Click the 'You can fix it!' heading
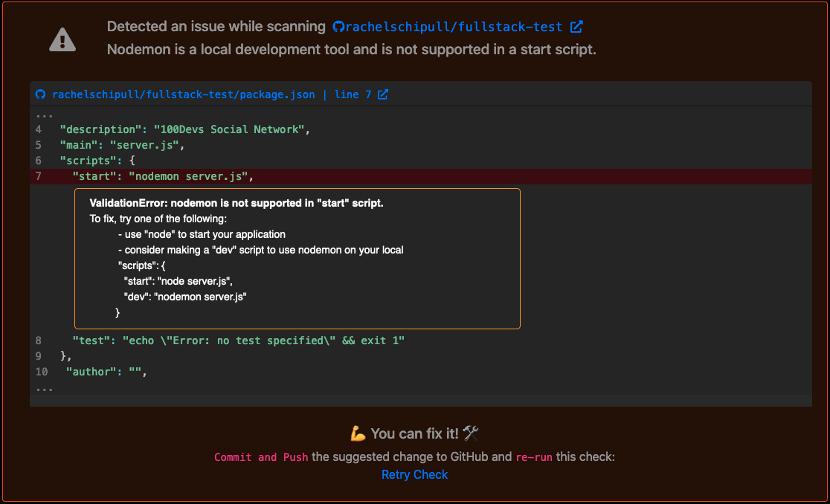The width and height of the screenshot is (830, 504). (x=414, y=433)
